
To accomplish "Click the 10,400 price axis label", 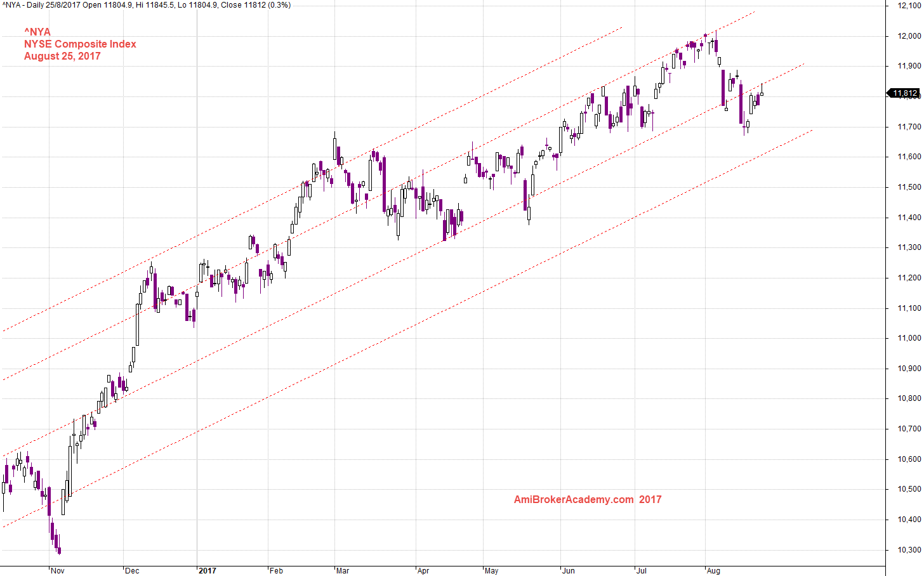I will point(909,520).
